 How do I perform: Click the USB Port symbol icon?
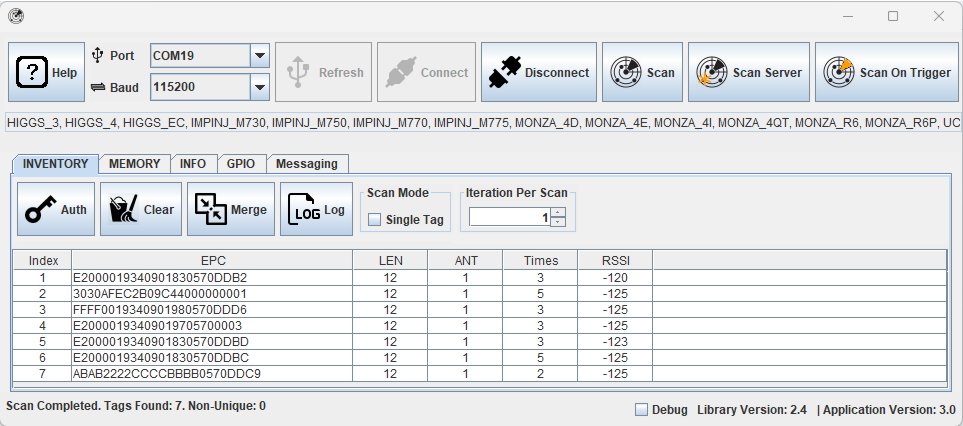point(97,56)
